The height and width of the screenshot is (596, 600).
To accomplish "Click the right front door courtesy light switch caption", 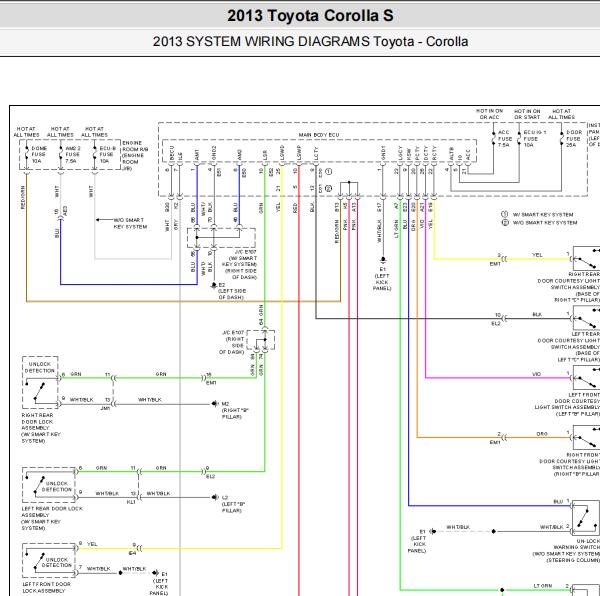I will click(569, 464).
